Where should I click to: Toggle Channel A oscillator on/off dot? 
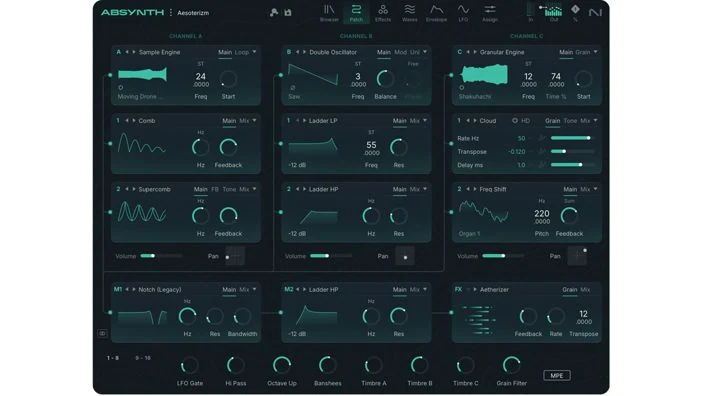[x=110, y=75]
